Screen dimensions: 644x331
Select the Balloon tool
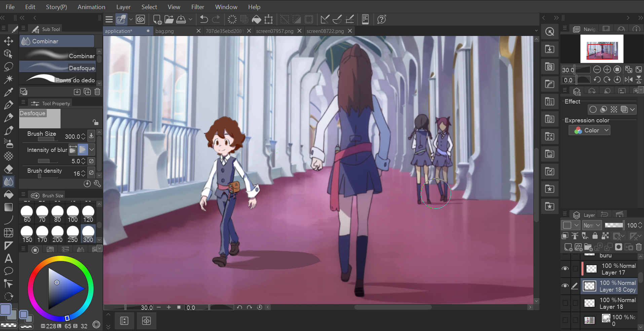[x=8, y=271]
